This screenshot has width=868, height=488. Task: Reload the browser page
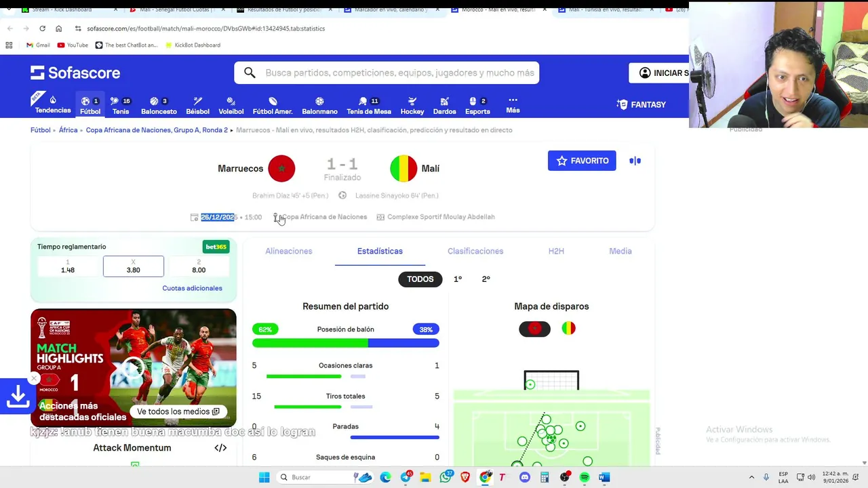coord(42,28)
